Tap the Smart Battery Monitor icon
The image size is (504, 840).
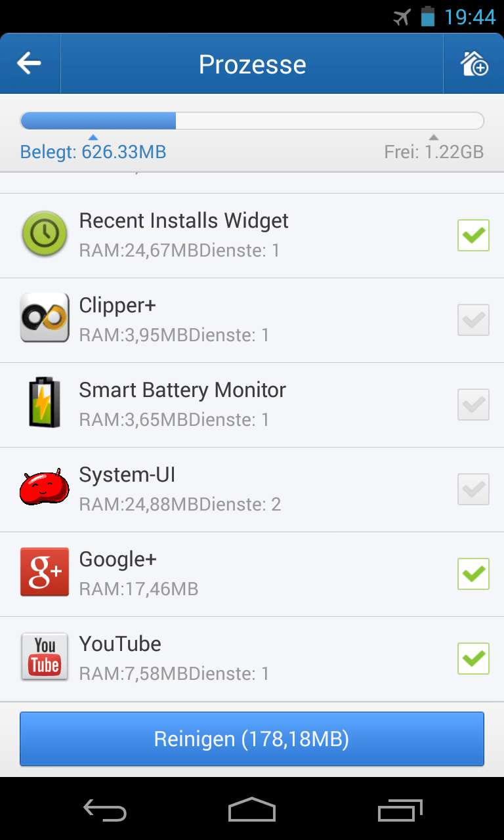[x=45, y=403]
